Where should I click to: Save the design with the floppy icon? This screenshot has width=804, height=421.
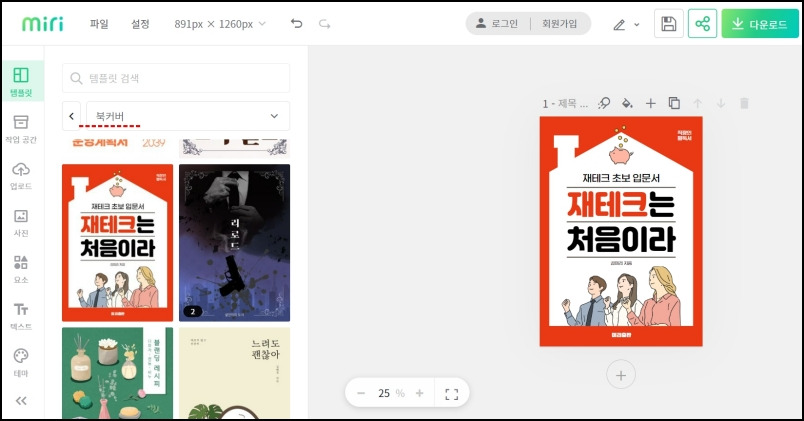[x=669, y=24]
